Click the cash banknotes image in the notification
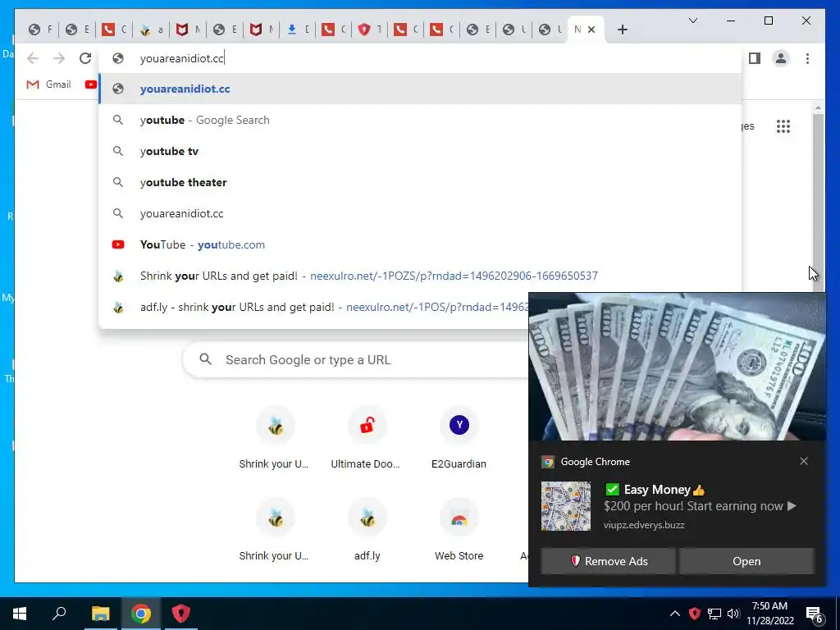 pos(677,367)
